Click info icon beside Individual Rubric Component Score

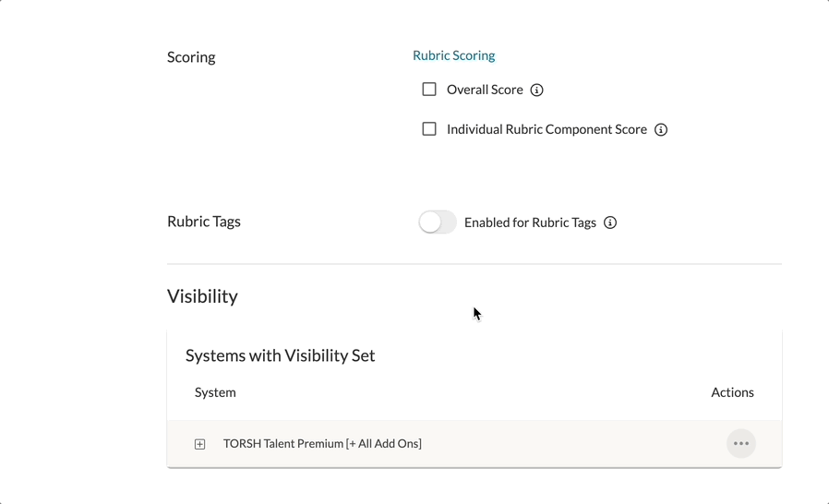tap(661, 130)
